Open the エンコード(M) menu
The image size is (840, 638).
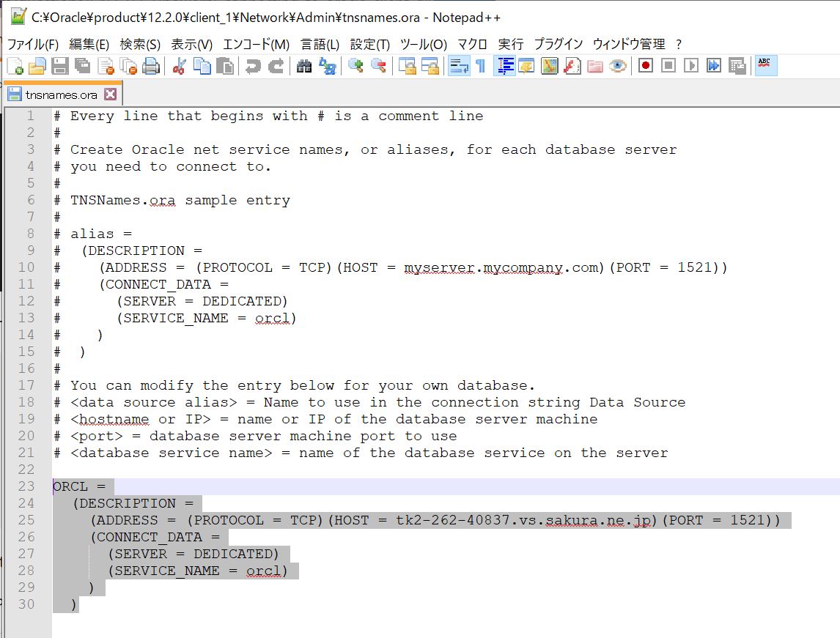point(256,45)
